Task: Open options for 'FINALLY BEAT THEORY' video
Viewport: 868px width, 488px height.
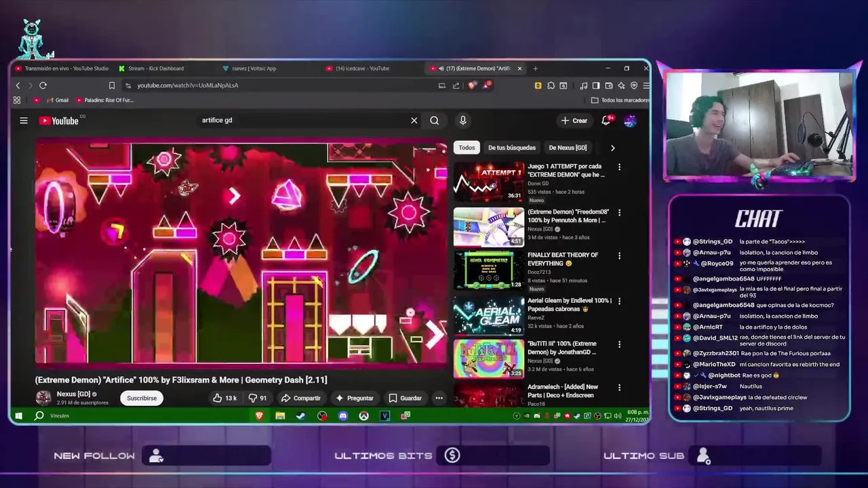Action: (619, 256)
